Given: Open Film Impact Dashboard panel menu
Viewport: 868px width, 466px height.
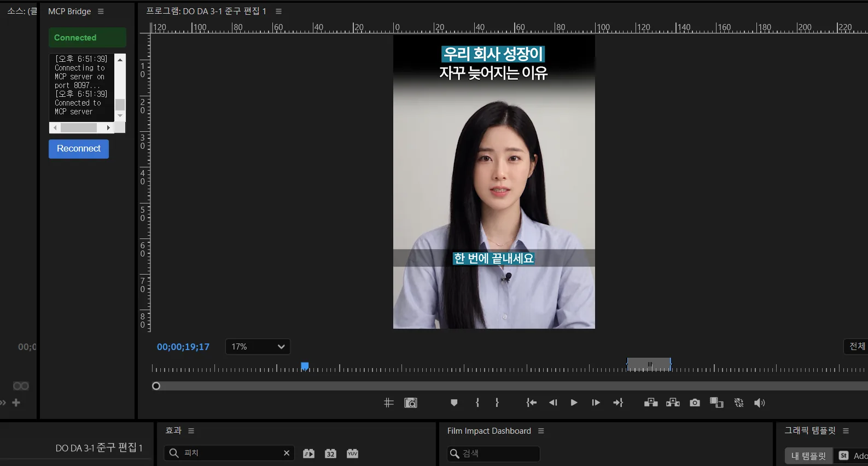Looking at the screenshot, I should [541, 431].
